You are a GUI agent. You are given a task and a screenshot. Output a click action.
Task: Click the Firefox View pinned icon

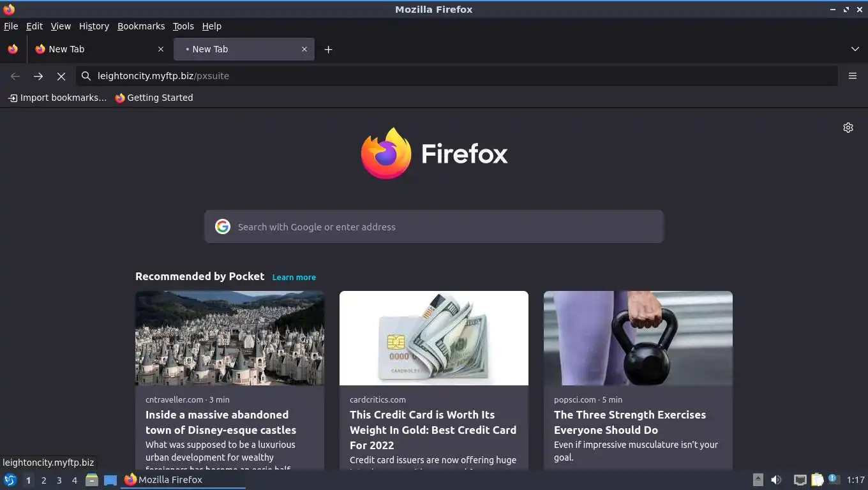pyautogui.click(x=13, y=49)
